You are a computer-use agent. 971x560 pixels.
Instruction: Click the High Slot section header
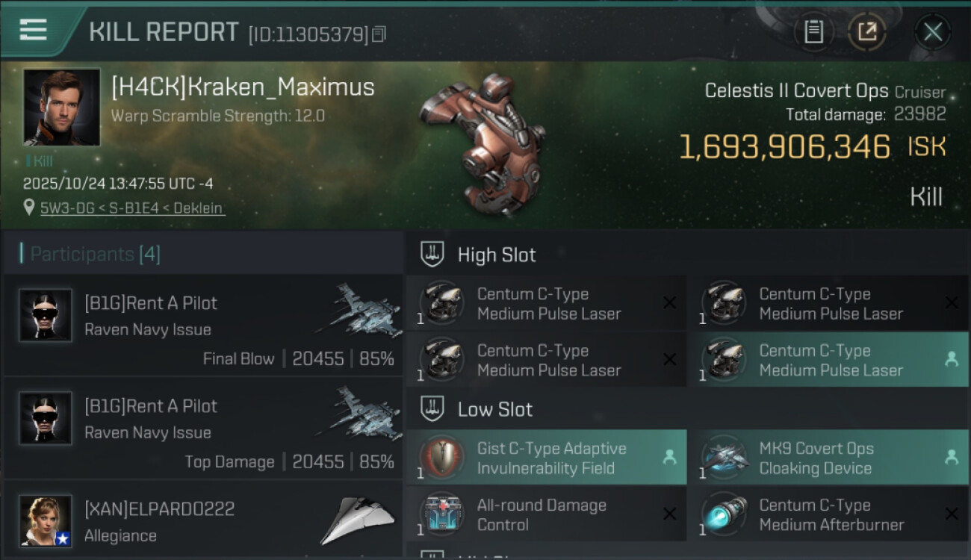coord(497,255)
